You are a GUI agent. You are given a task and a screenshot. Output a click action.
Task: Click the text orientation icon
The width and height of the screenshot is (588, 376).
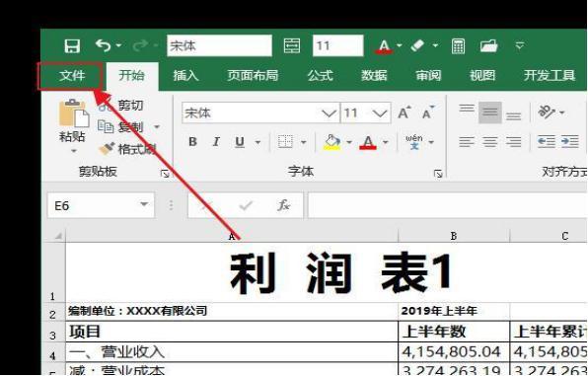[x=547, y=113]
